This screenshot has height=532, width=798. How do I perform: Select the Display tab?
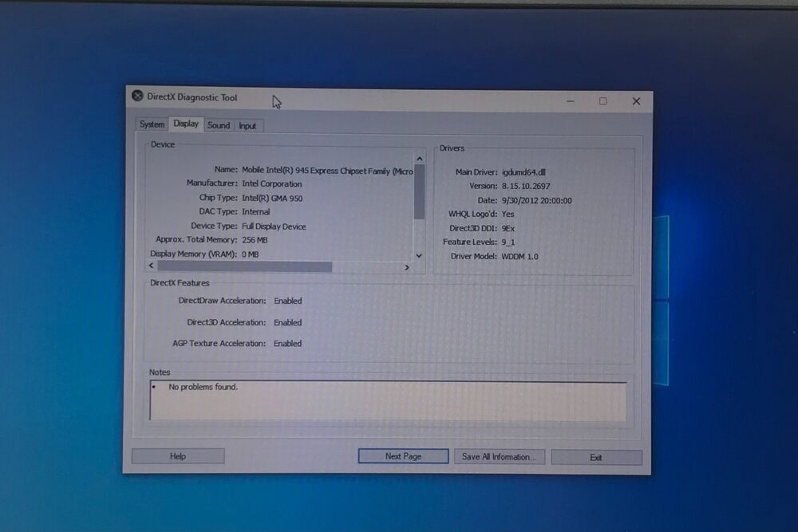tap(186, 124)
